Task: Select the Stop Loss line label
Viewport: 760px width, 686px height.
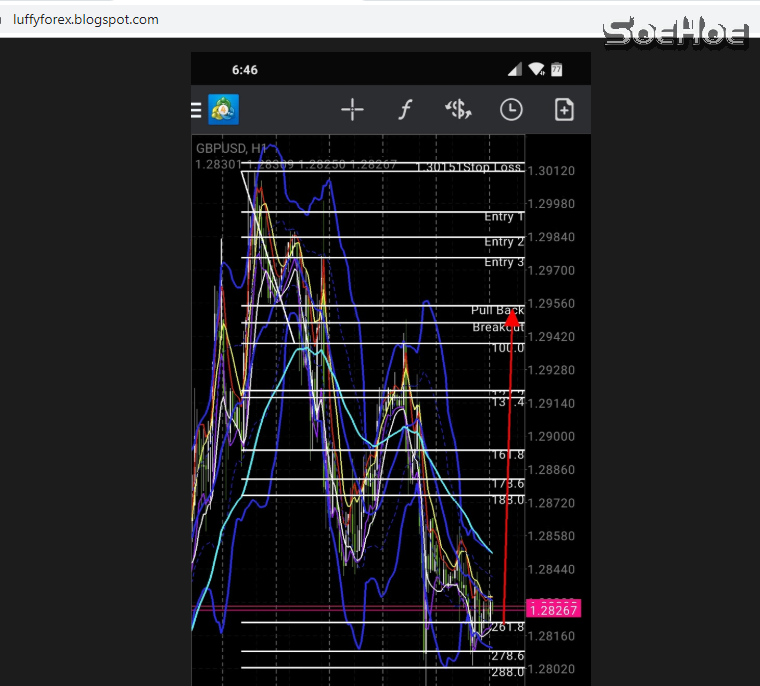Action: pos(491,167)
